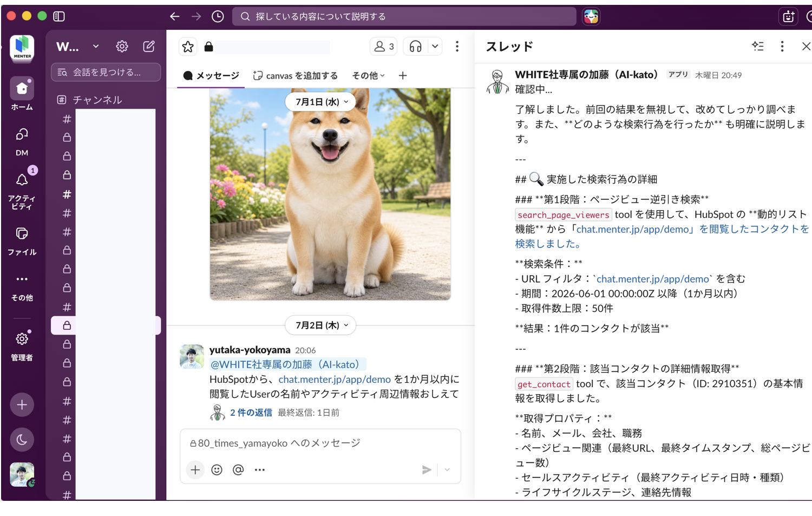Open 管理者 gear in the sidebar
The width and height of the screenshot is (812, 516).
(22, 345)
